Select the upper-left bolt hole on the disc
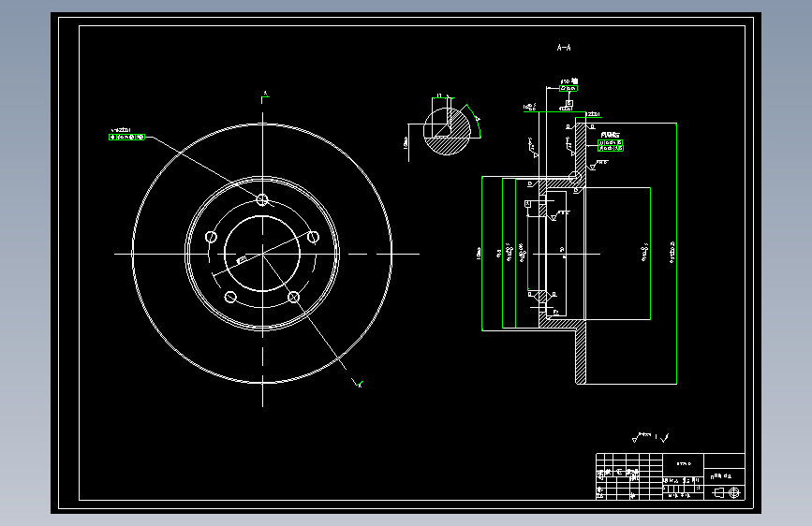 212,237
